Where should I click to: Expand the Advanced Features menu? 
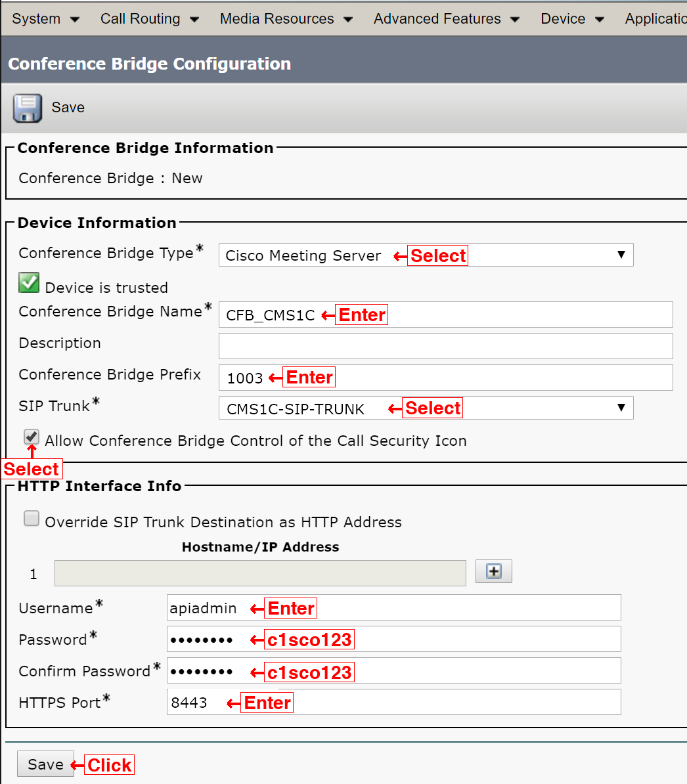coord(447,19)
